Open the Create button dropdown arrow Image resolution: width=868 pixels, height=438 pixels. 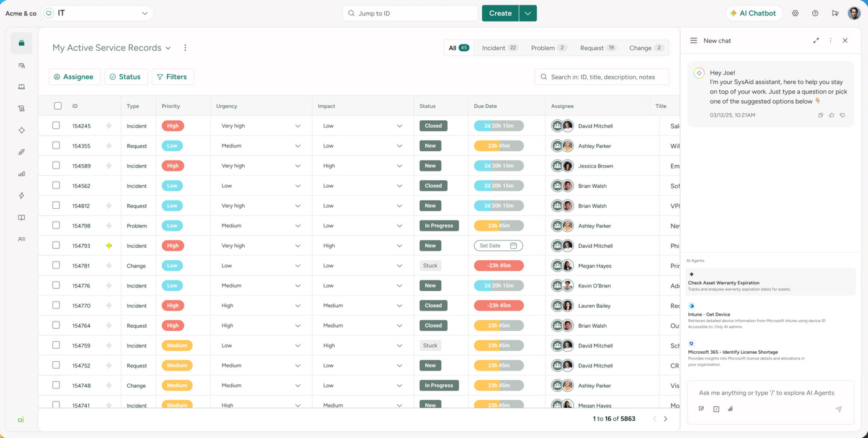[x=528, y=13]
